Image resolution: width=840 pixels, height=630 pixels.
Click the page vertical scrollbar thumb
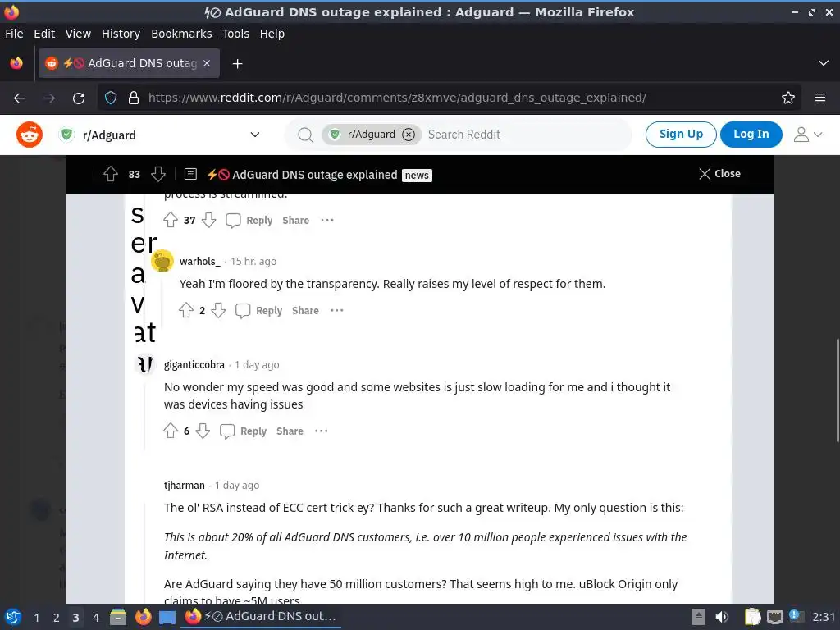coord(837,390)
